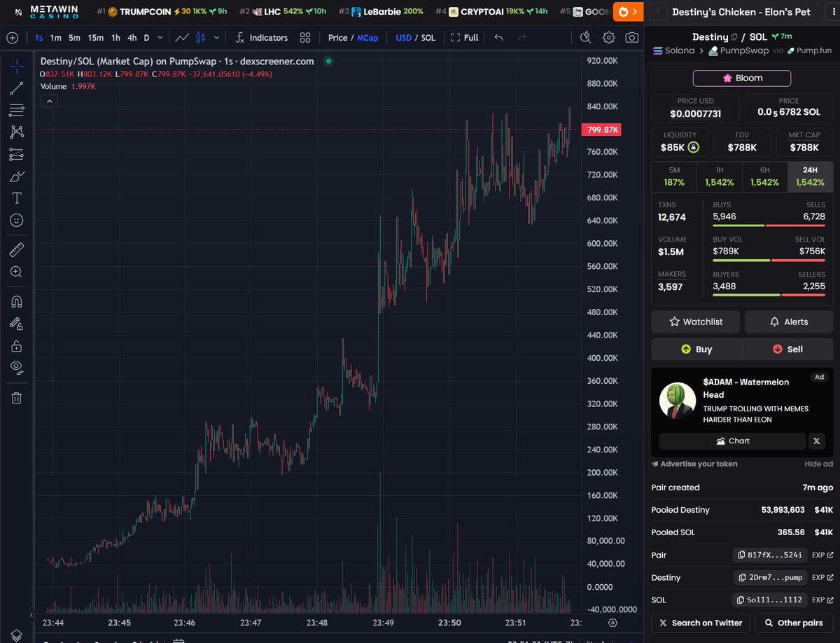Select the brush drawing tool

point(17,176)
